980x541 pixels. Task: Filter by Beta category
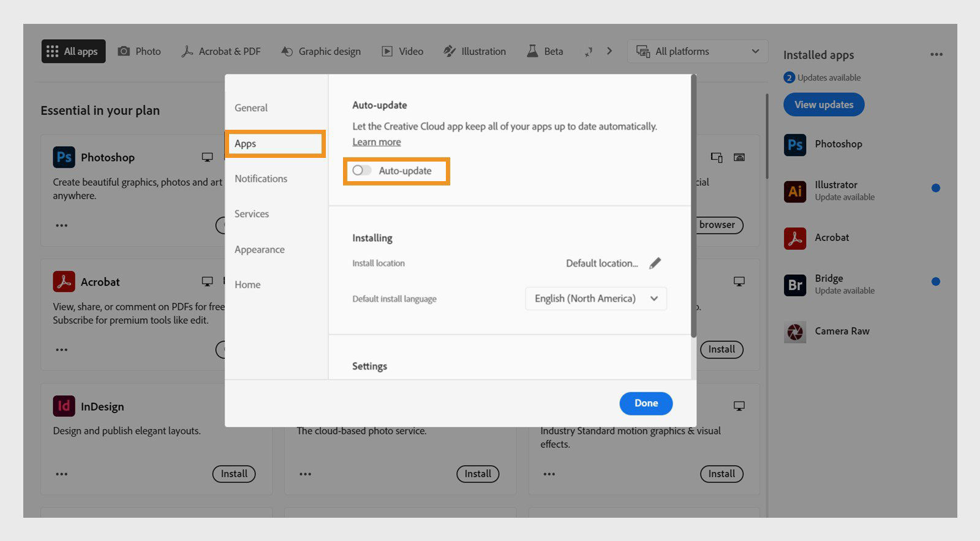545,51
